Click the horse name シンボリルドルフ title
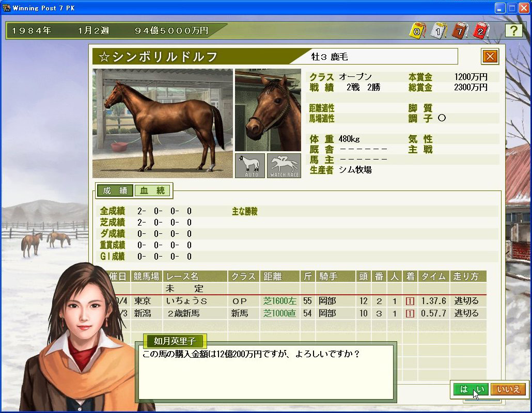This screenshot has height=413, width=532. point(158,57)
